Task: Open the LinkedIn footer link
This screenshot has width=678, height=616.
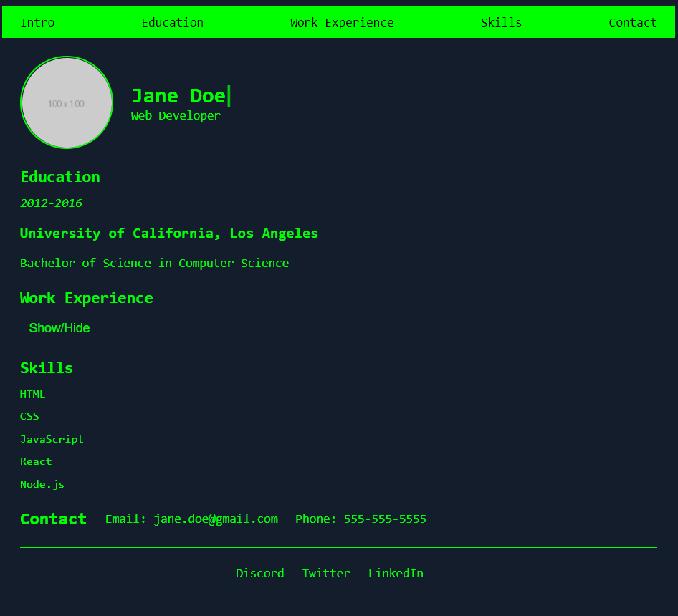Action: 396,573
